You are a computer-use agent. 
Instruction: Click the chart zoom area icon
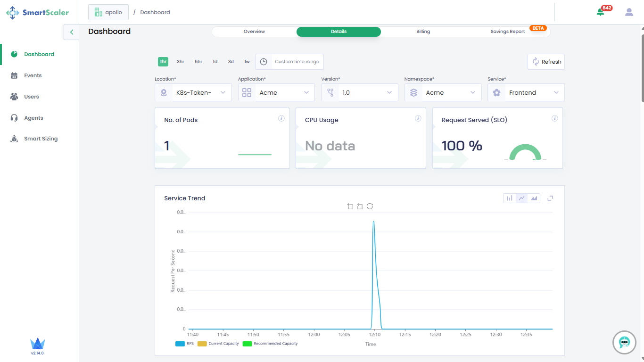coord(350,206)
